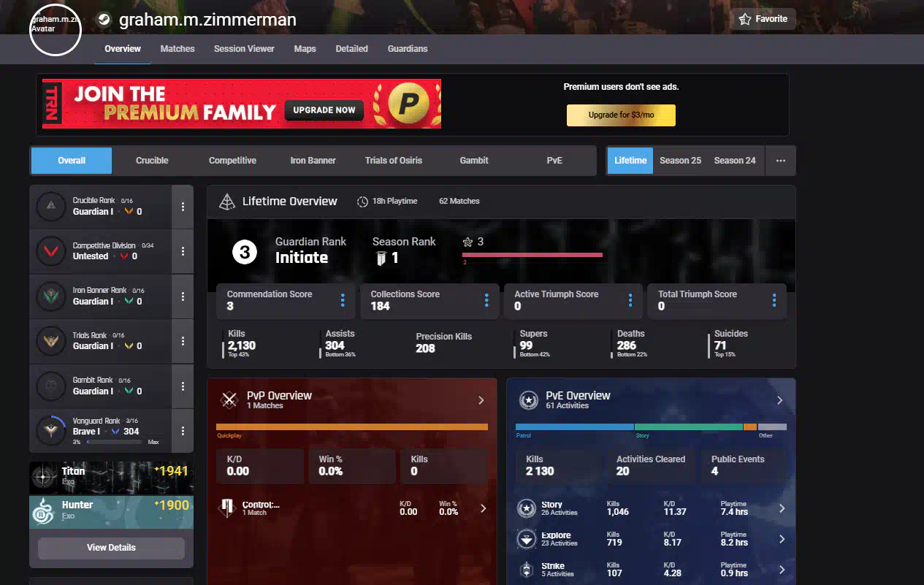Click the Trials Rank emblem icon

point(51,341)
